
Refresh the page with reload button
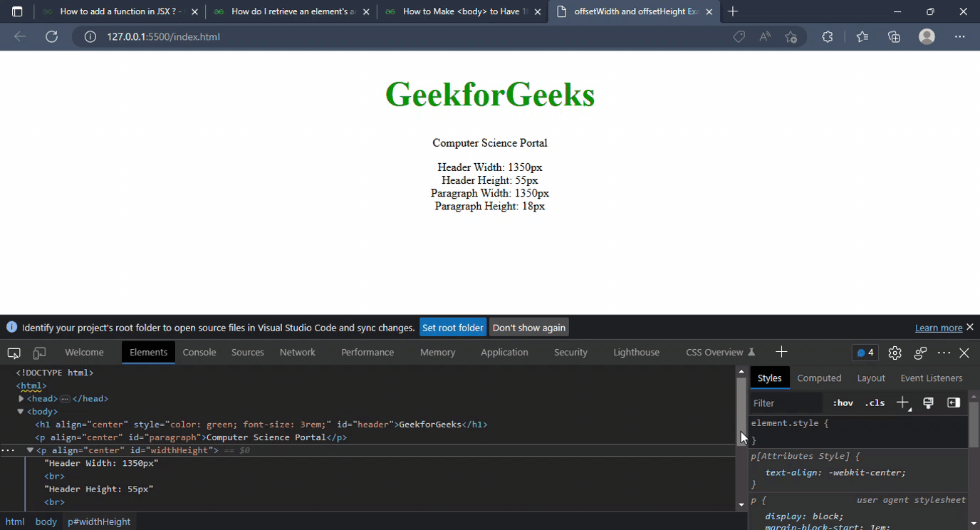point(51,36)
